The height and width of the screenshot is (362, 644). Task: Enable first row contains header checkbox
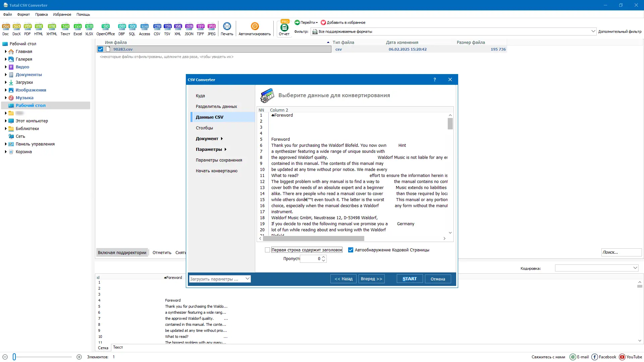(267, 250)
